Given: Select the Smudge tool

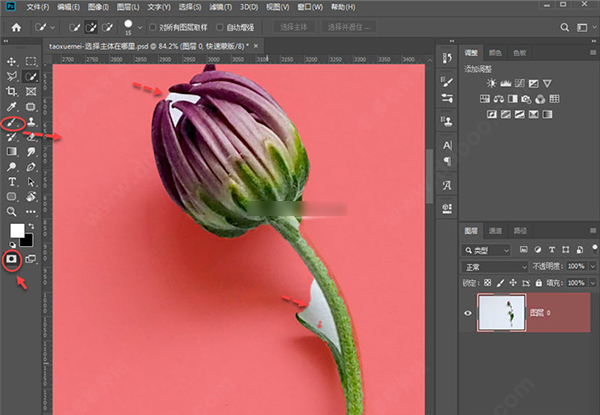Looking at the screenshot, I should tap(31, 152).
